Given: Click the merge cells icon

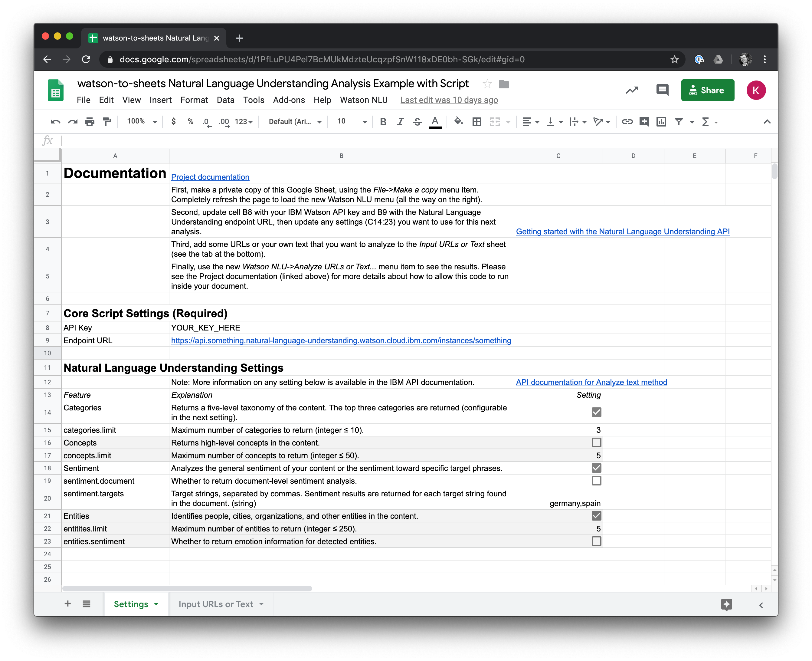Looking at the screenshot, I should coord(495,122).
